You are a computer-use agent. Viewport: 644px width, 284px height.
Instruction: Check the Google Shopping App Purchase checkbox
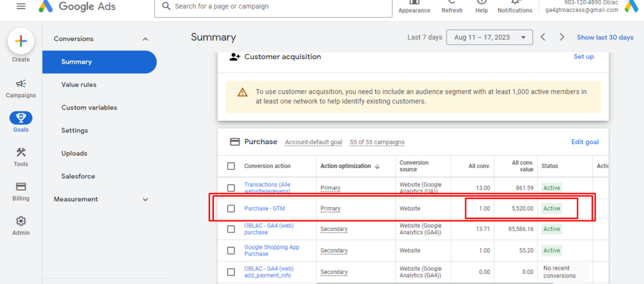pyautogui.click(x=231, y=250)
